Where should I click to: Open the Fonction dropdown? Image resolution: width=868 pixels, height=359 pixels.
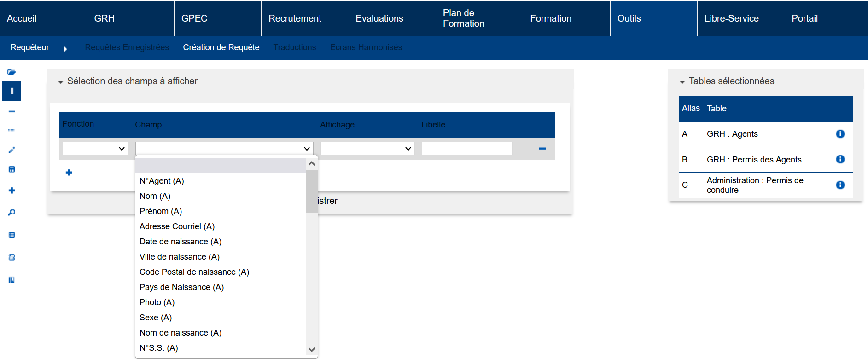tap(95, 149)
